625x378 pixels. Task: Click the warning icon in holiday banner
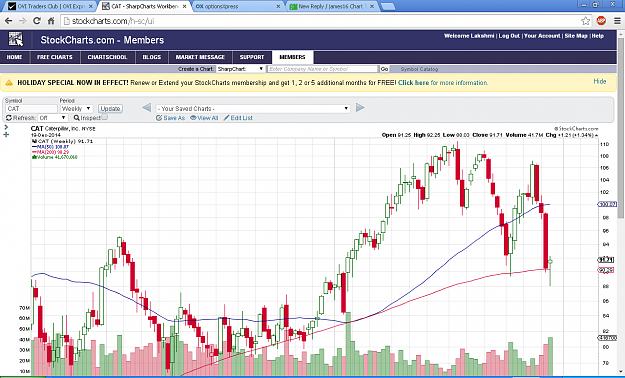pyautogui.click(x=9, y=83)
